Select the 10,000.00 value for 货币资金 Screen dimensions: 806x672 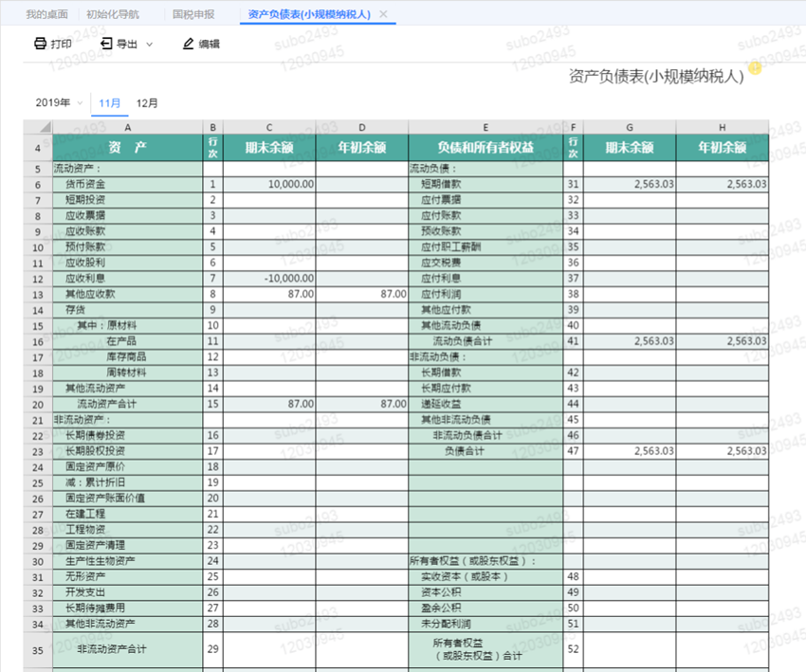point(269,185)
